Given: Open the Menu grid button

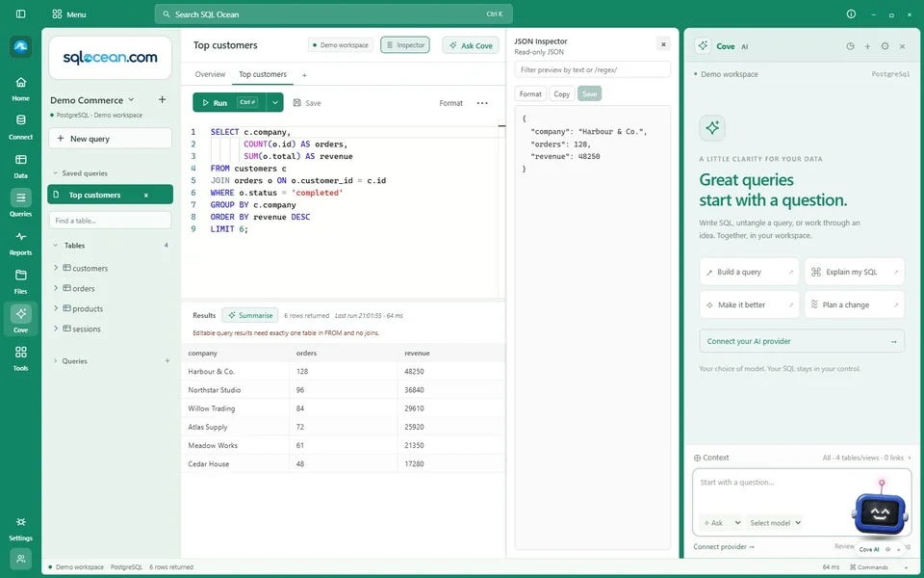Looking at the screenshot, I should tap(69, 14).
